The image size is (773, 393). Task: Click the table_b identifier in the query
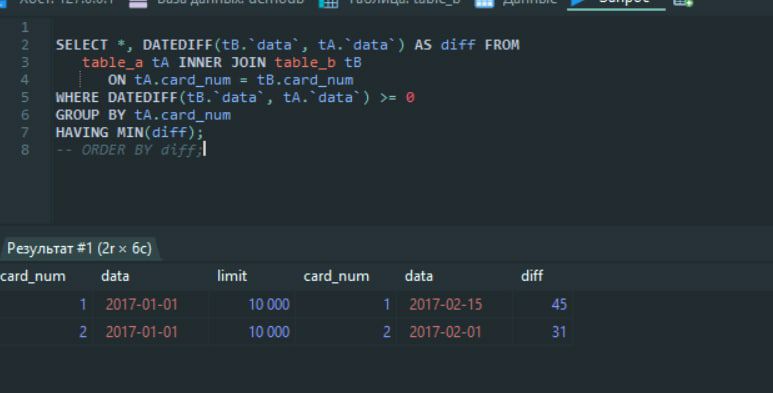[x=305, y=63]
